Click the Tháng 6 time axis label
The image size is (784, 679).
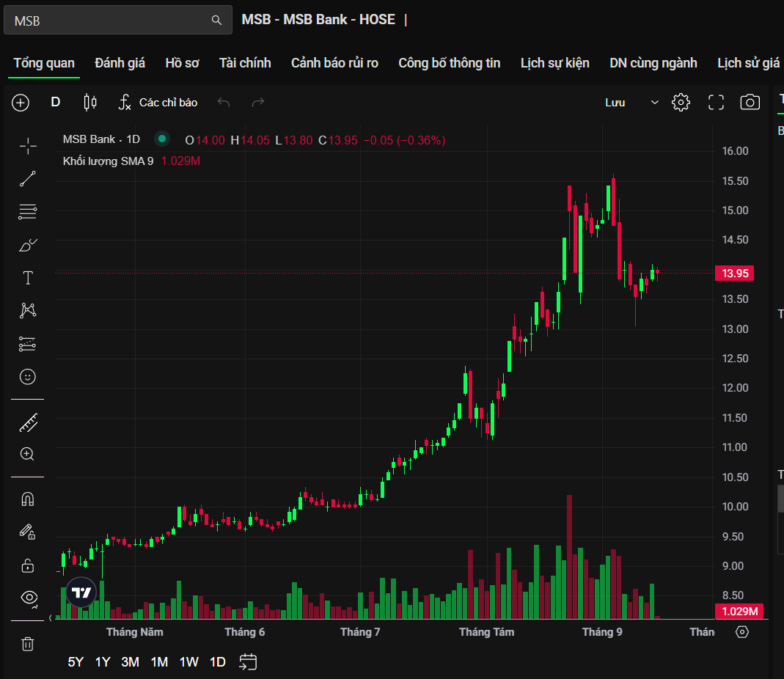[244, 632]
